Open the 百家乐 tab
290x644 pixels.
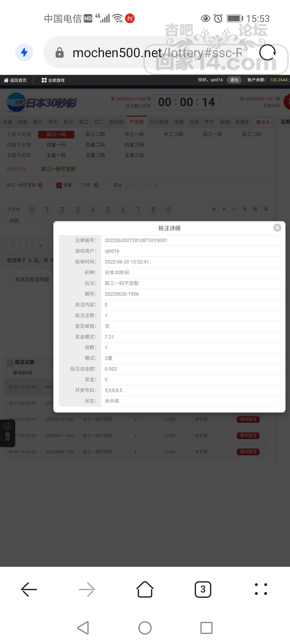click(x=242, y=122)
